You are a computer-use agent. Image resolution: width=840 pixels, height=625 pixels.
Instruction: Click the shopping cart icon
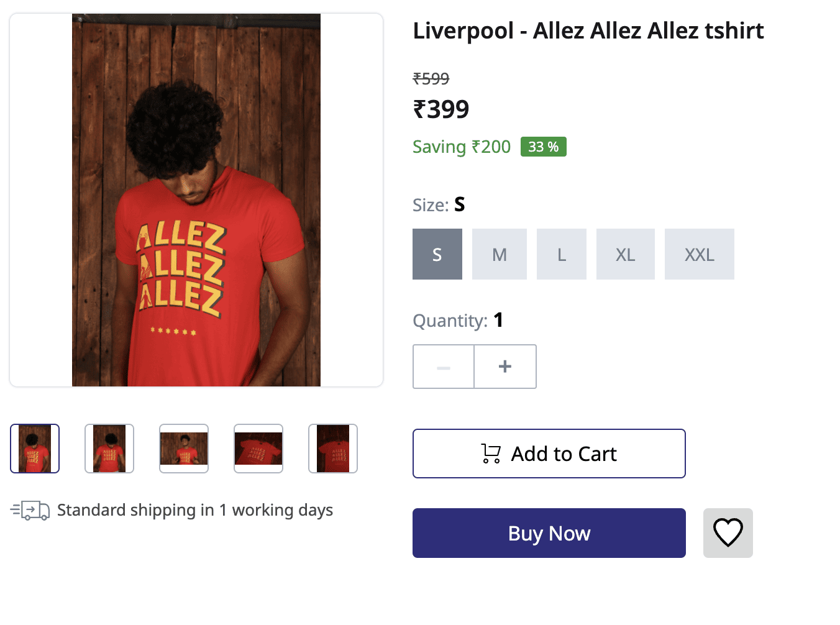[x=491, y=454]
